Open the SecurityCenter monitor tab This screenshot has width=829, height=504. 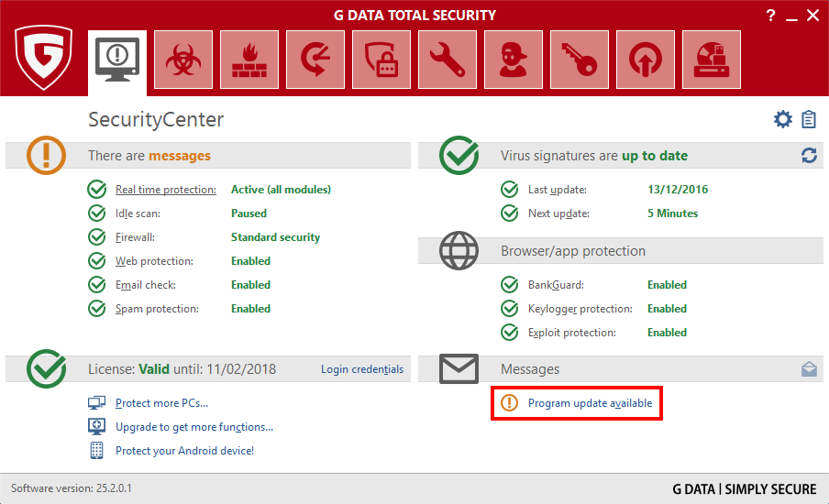pos(116,62)
